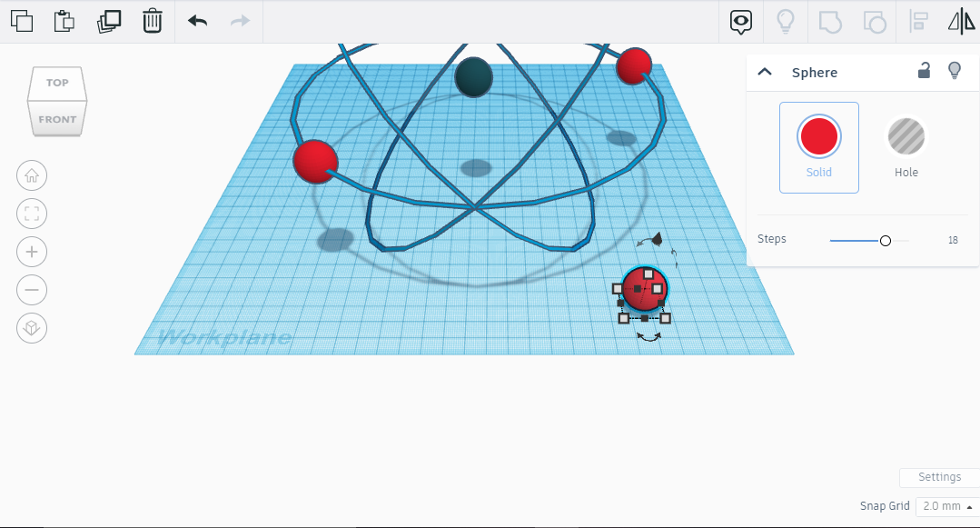Select the Copy icon in the toolbar
This screenshot has height=528, width=980.
point(22,20)
